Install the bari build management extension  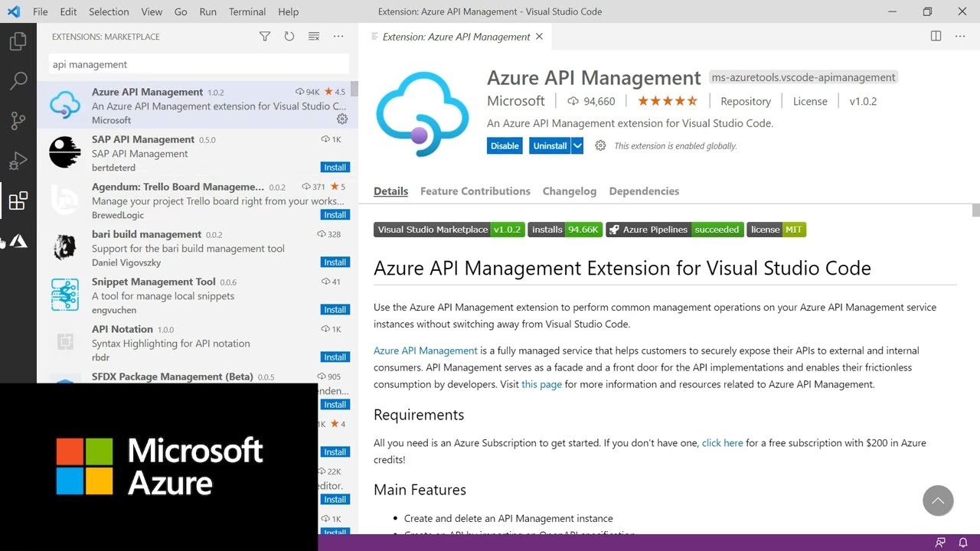[x=335, y=262]
